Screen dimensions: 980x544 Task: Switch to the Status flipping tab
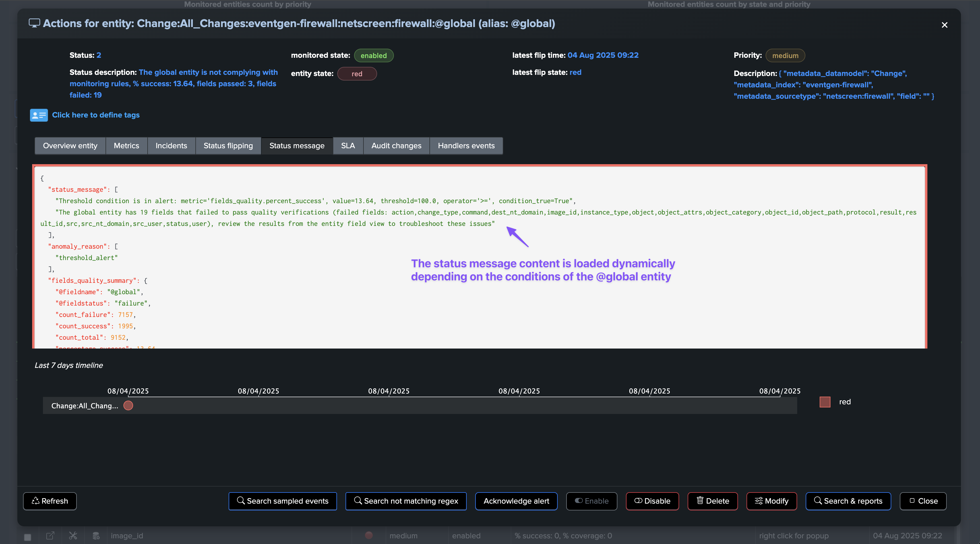point(228,146)
